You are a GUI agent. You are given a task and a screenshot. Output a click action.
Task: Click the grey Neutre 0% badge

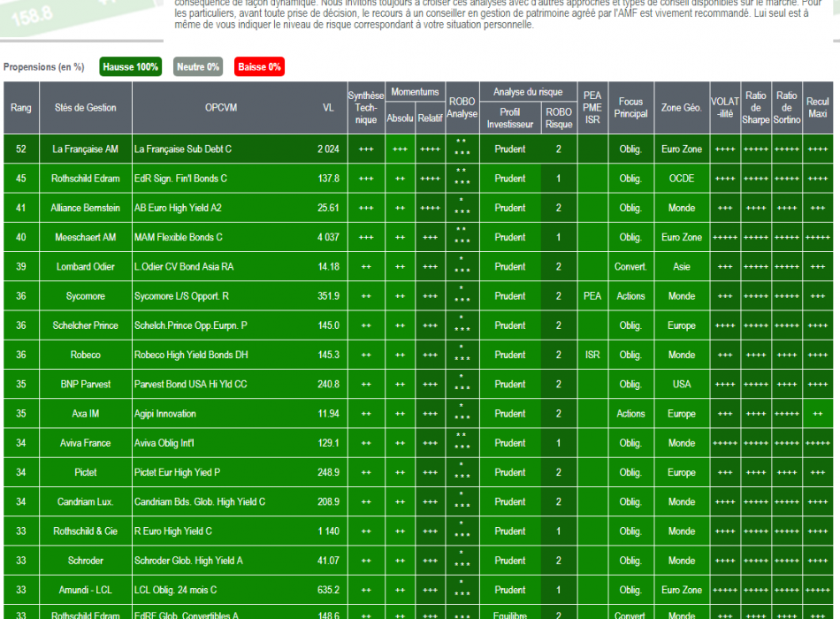[198, 67]
